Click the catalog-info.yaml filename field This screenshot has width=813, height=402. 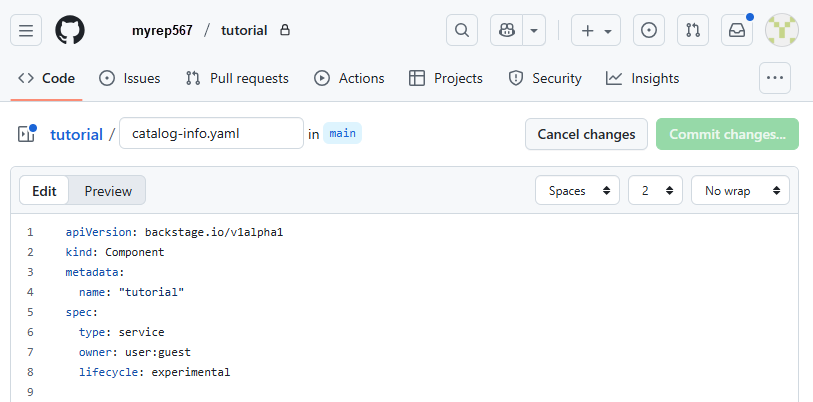pyautogui.click(x=212, y=133)
